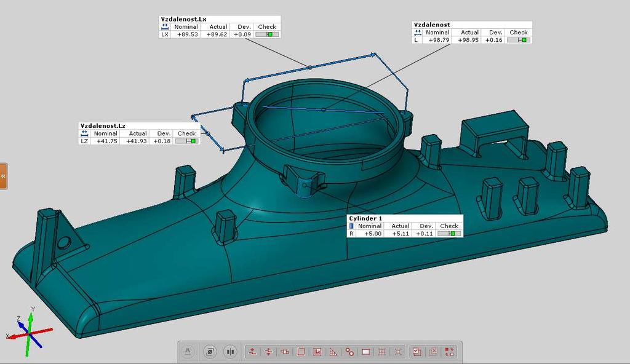Image resolution: width=630 pixels, height=364 pixels.
Task: Select the plain rectangle tool icon
Action: click(x=365, y=352)
